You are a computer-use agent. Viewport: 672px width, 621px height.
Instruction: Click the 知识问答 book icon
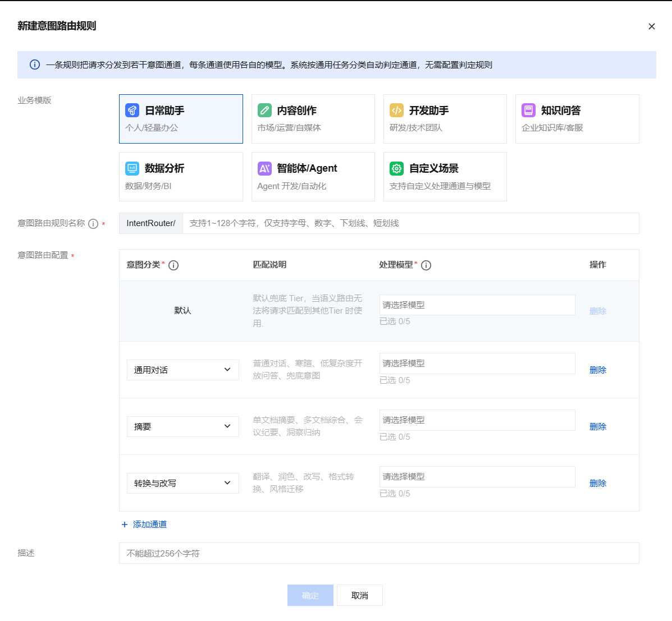[x=528, y=110]
